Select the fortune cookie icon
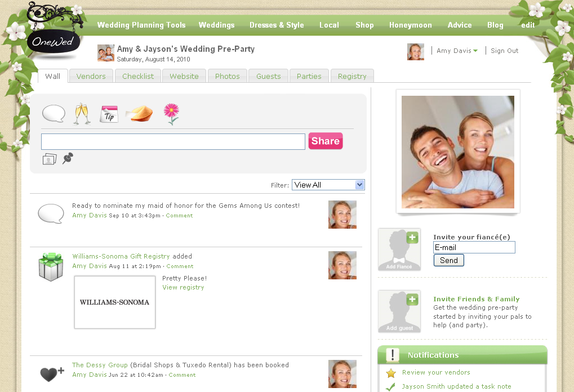This screenshot has height=392, width=574. [x=139, y=113]
